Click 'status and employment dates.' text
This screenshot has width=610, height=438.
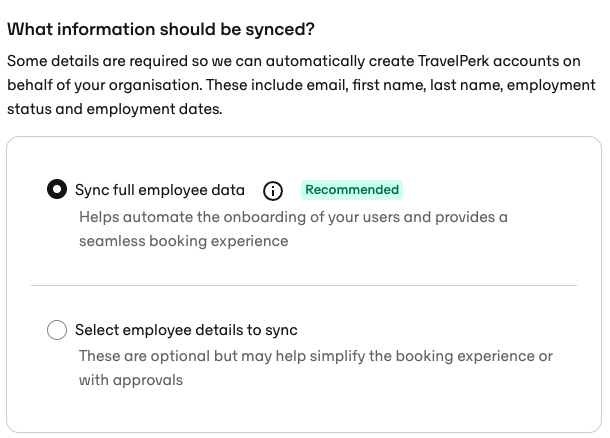(x=114, y=109)
